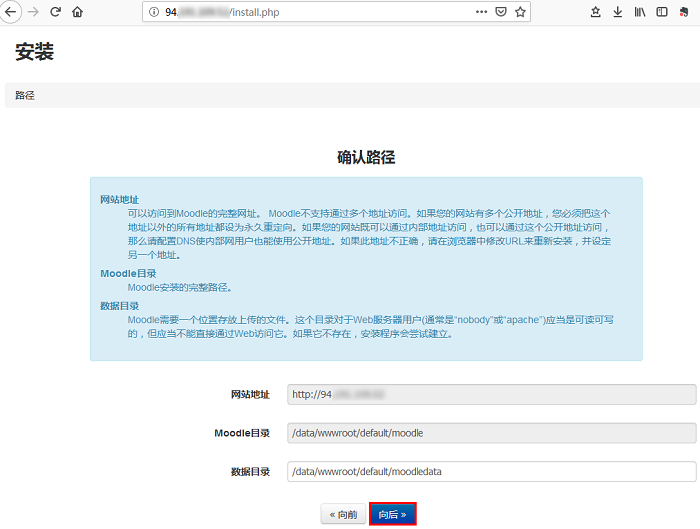Go to the browser home page
The width and height of the screenshot is (700, 529).
coord(78,12)
